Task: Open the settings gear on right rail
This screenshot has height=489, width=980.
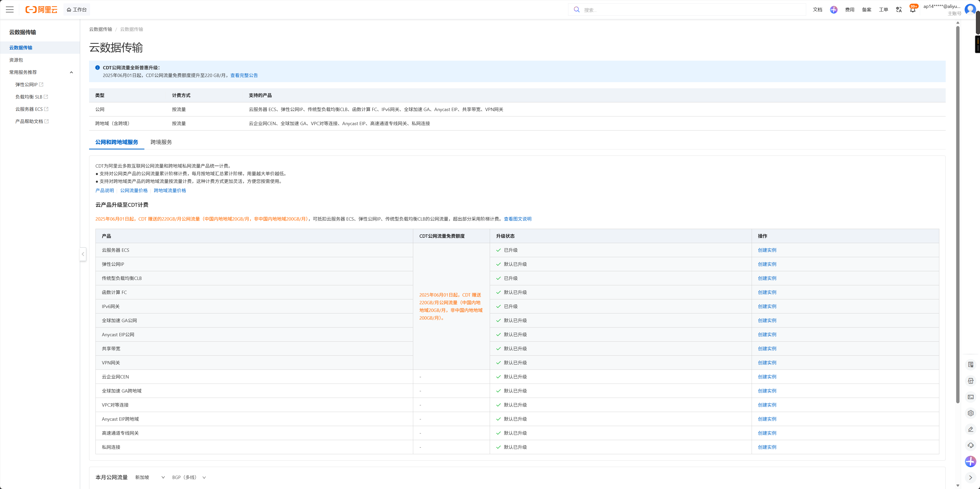Action: point(971,413)
